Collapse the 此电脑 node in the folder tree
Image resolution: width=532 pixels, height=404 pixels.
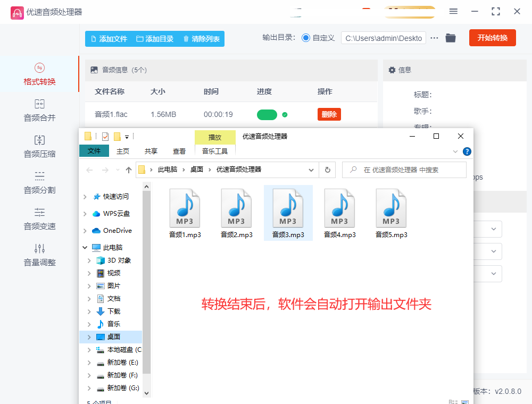[84, 247]
